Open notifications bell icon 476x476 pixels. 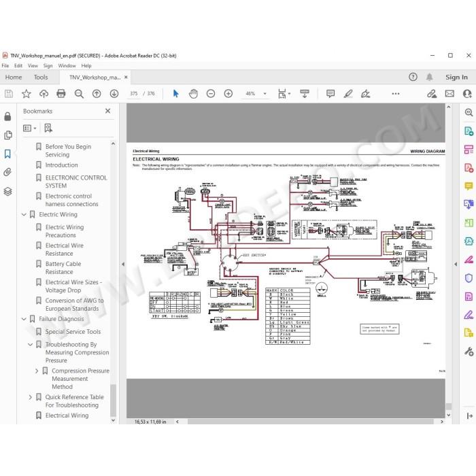430,77
